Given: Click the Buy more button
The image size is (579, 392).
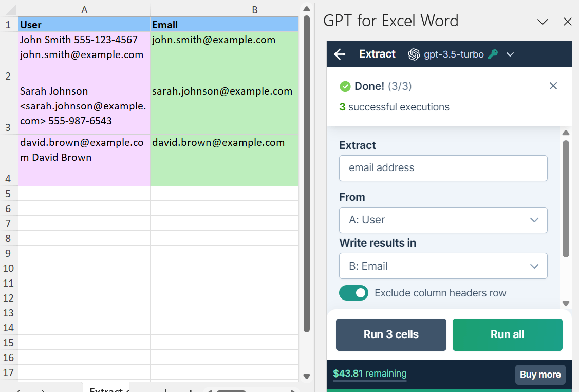Looking at the screenshot, I should point(540,375).
